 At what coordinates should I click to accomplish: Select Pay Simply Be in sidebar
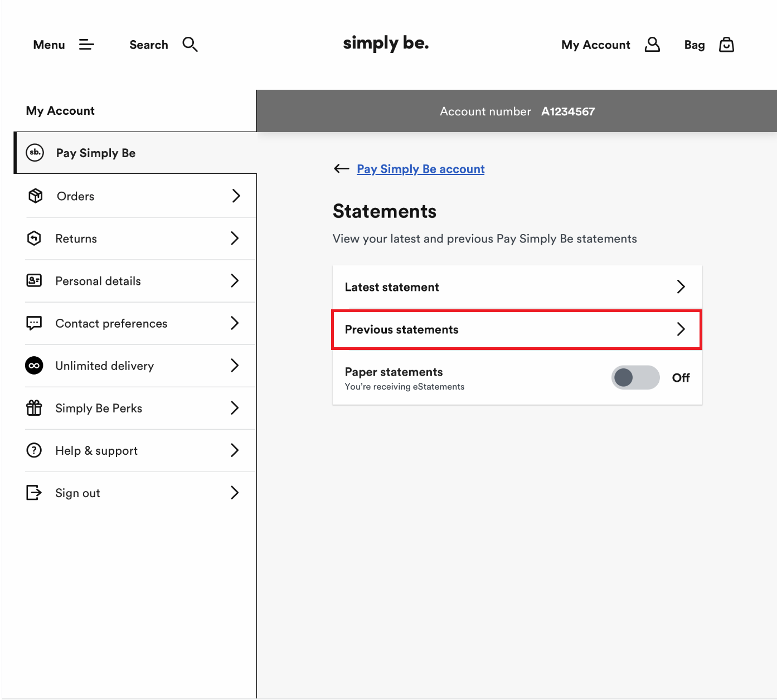click(135, 153)
